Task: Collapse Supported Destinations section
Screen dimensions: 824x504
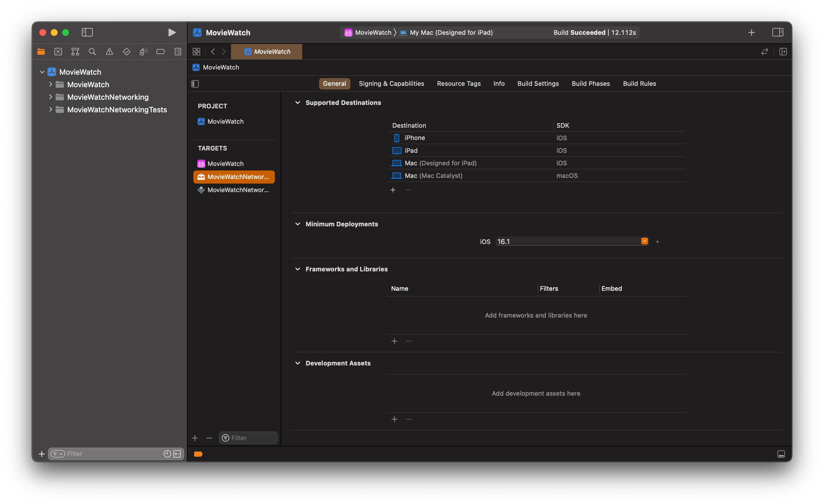Action: [298, 103]
